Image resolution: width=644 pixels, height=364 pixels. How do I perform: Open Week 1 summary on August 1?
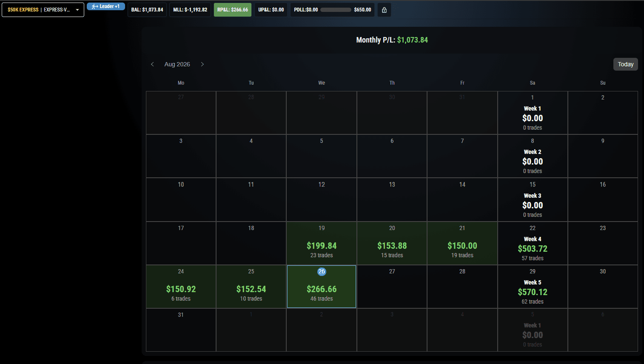pyautogui.click(x=533, y=113)
